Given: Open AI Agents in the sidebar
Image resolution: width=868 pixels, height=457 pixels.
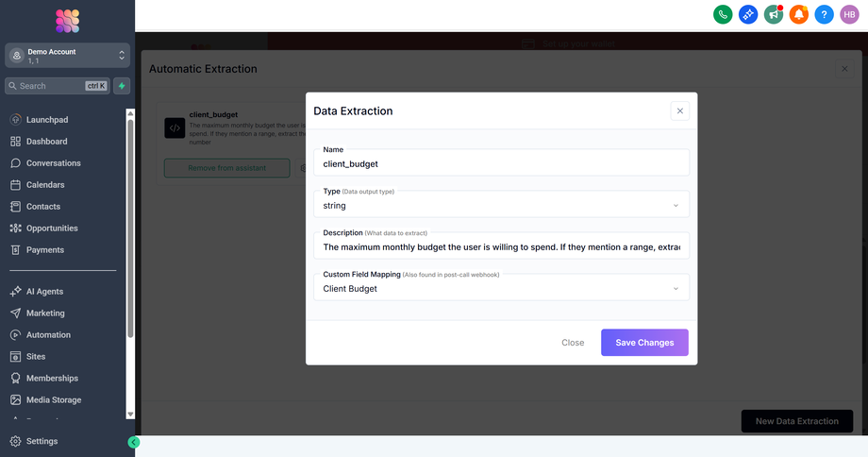Looking at the screenshot, I should point(44,292).
